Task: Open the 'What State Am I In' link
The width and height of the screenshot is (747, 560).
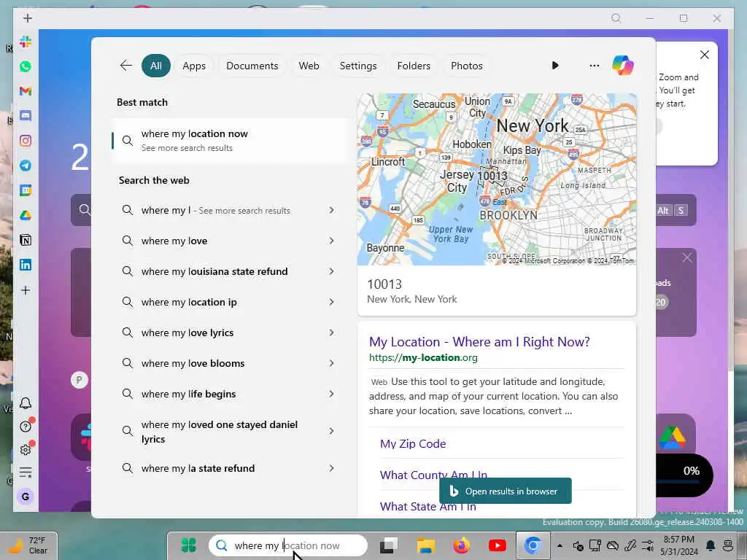Action: coord(427,506)
